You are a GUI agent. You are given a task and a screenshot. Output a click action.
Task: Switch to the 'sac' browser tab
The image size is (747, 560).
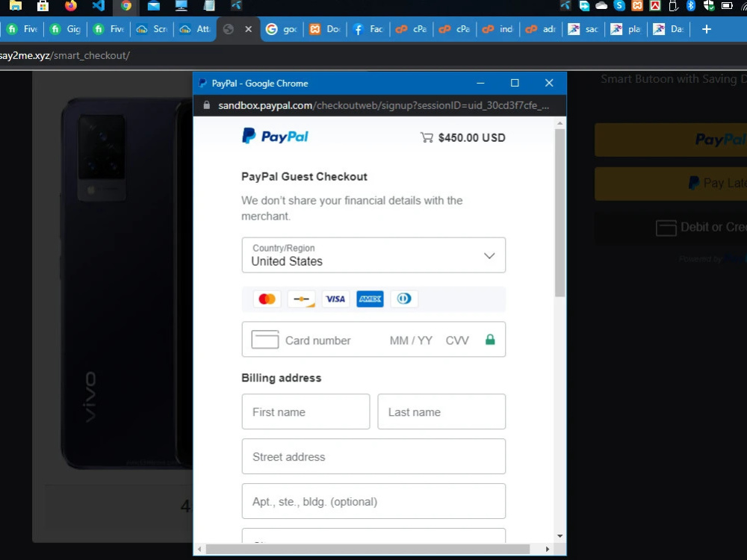tap(583, 29)
